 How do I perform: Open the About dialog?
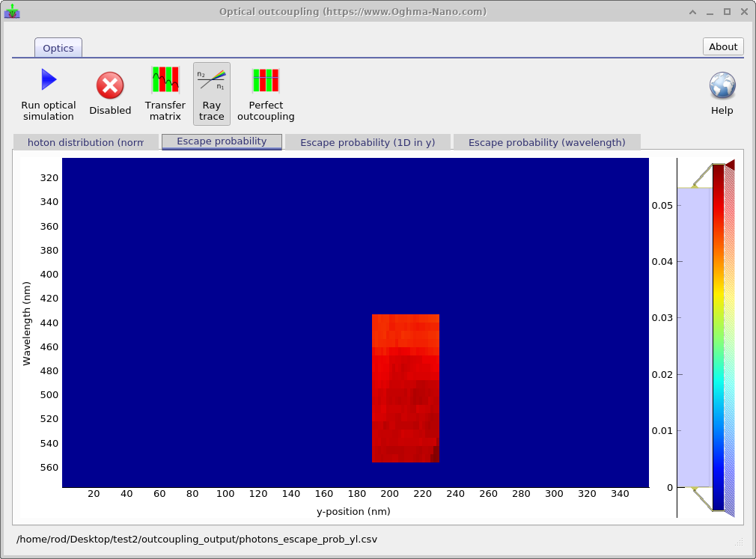coord(722,46)
